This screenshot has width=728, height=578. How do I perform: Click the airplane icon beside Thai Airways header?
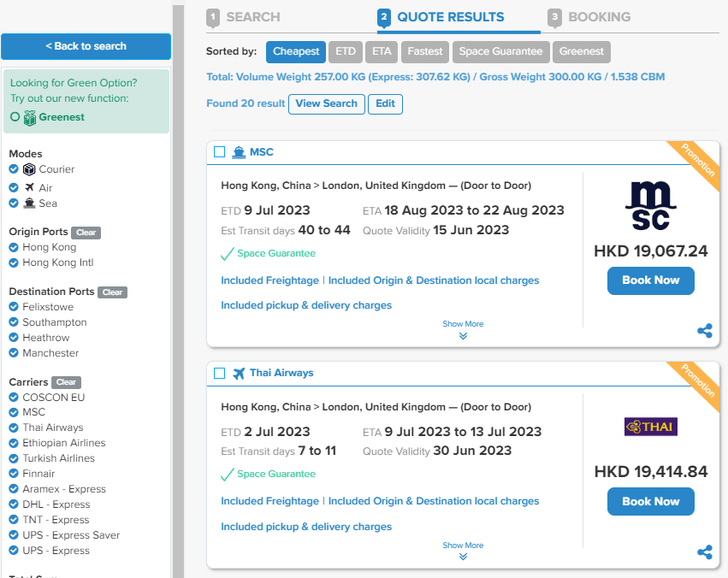pyautogui.click(x=239, y=374)
